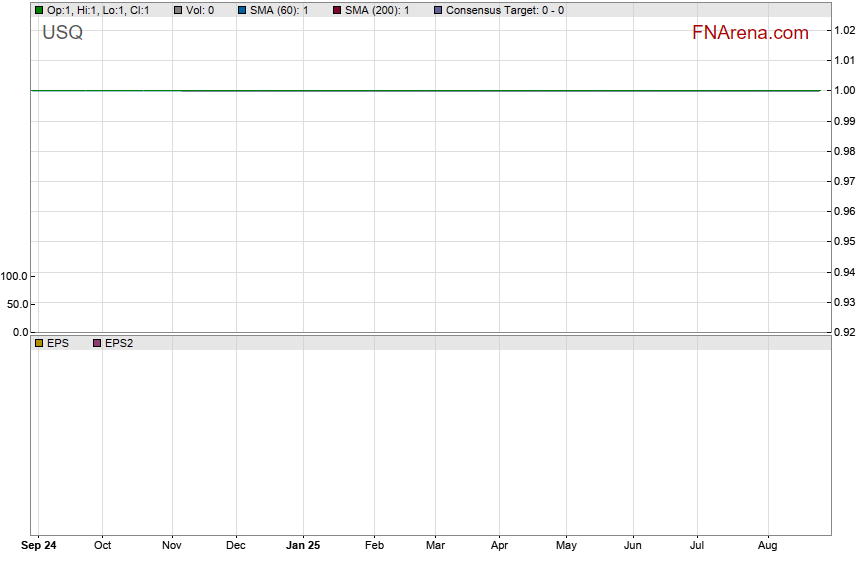Click the 0.92 price axis value

[843, 332]
